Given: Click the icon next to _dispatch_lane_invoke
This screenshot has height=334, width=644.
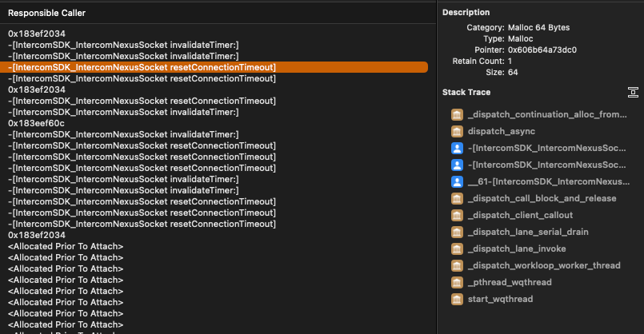Looking at the screenshot, I should click(457, 249).
